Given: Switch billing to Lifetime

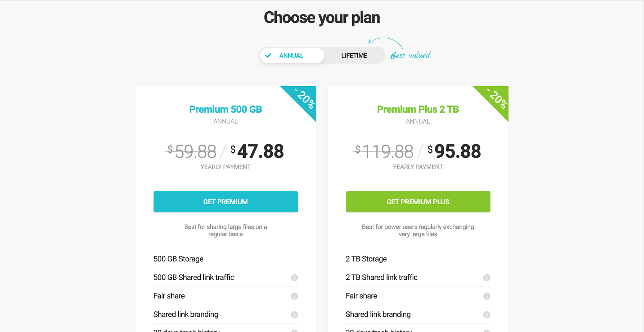Looking at the screenshot, I should click(354, 55).
